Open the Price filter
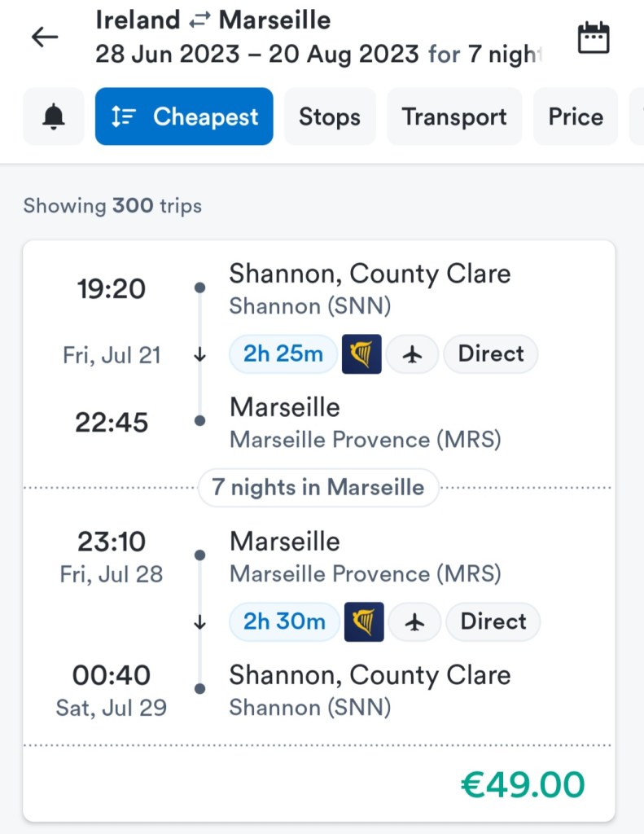This screenshot has height=834, width=644. coord(576,117)
